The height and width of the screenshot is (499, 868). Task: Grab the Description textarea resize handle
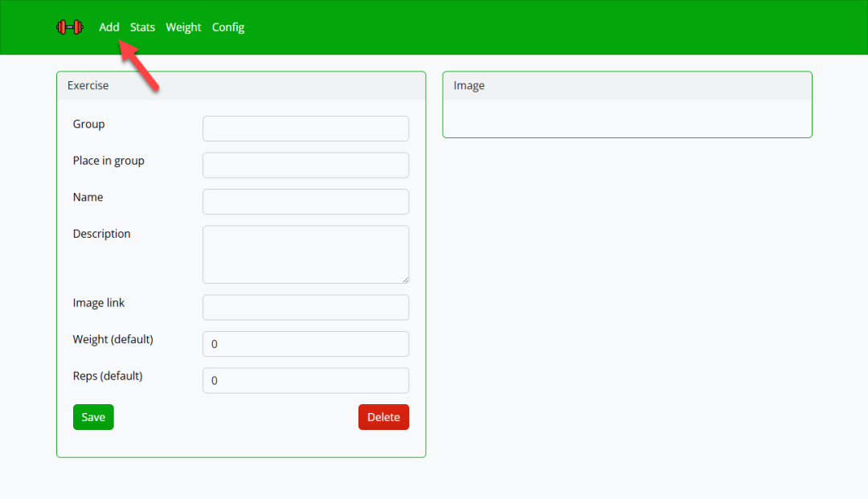click(406, 280)
